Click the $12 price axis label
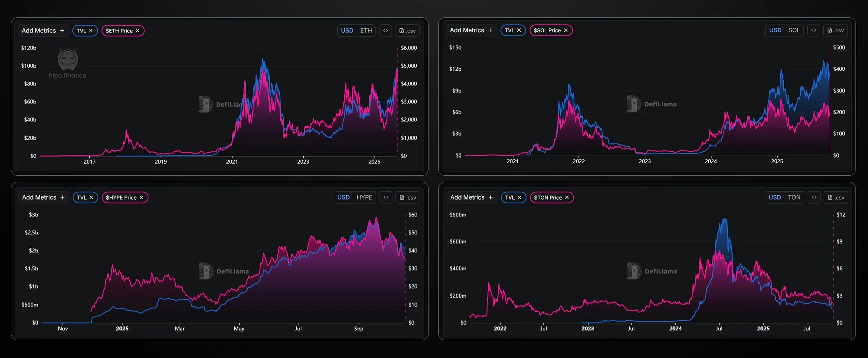 [x=841, y=215]
